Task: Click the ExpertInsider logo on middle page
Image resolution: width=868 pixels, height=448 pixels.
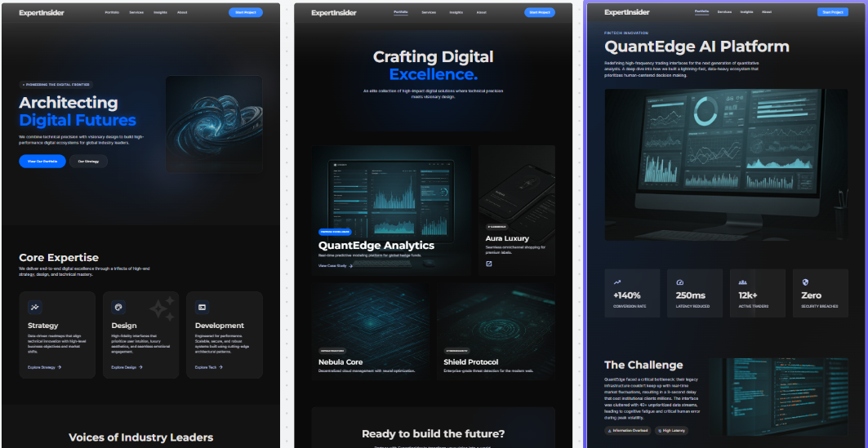Action: click(x=334, y=12)
